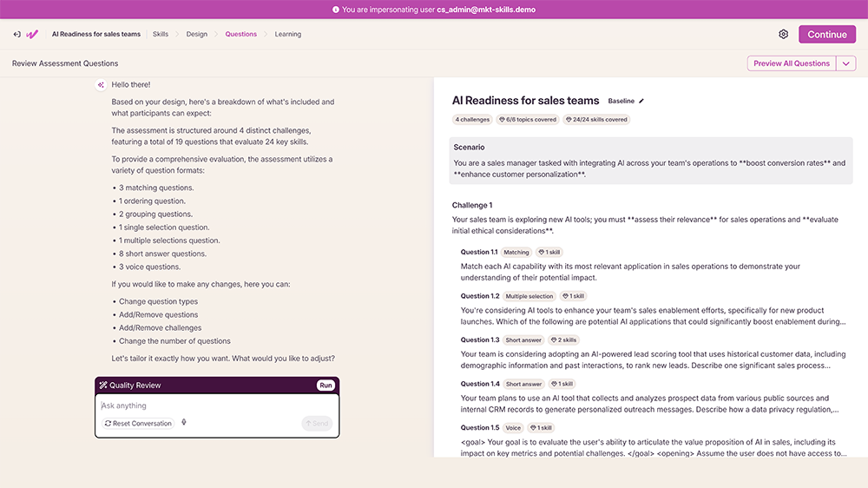Go to the Design step
Screen dimensions: 868x488
click(x=197, y=35)
